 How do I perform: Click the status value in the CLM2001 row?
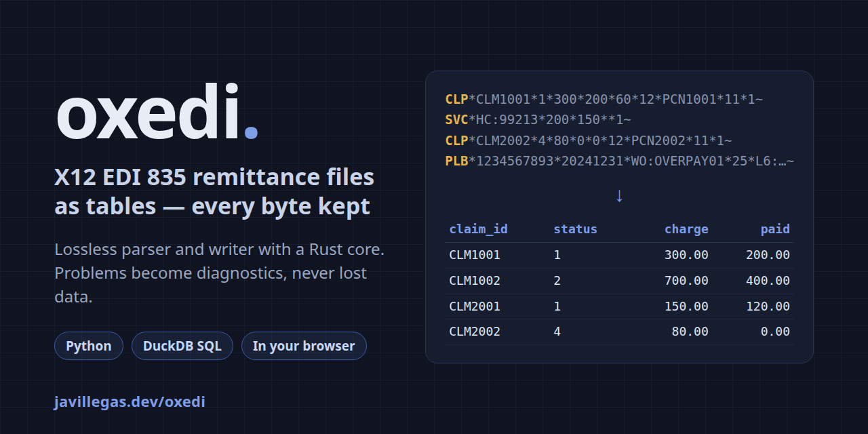pos(557,307)
